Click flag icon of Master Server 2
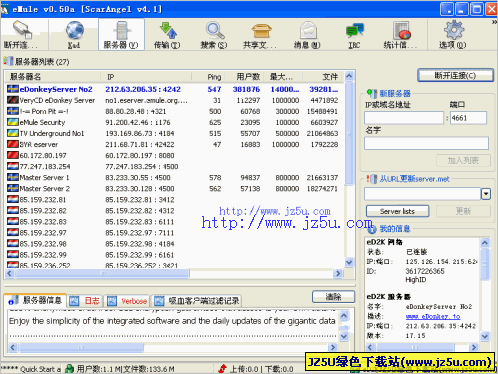 click(13, 188)
